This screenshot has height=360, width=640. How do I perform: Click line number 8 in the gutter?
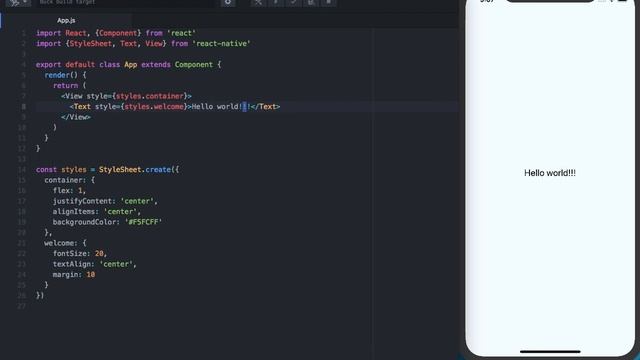pyautogui.click(x=24, y=107)
